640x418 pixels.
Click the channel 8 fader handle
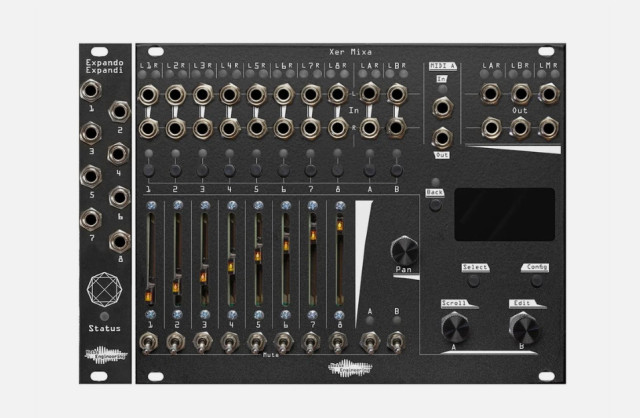(340, 224)
